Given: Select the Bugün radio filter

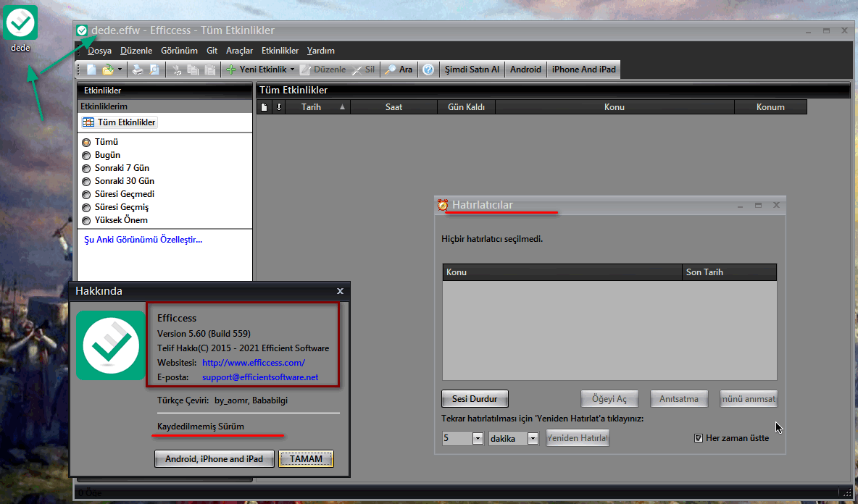Looking at the screenshot, I should (x=101, y=155).
